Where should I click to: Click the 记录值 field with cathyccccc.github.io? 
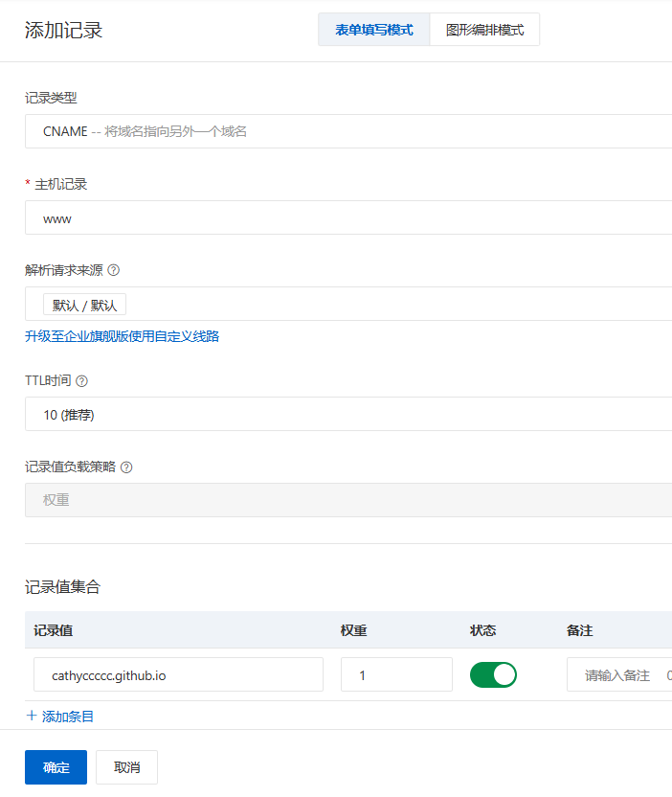click(x=178, y=674)
